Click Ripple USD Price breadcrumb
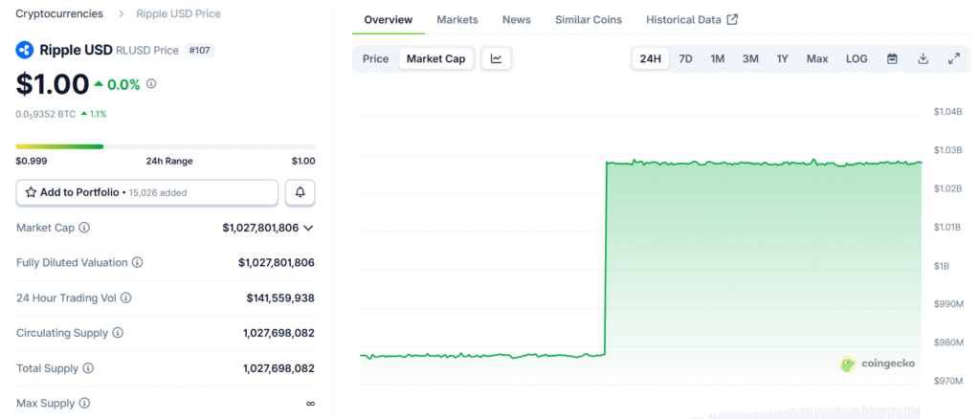This screenshot has width=980, height=419. pos(178,13)
